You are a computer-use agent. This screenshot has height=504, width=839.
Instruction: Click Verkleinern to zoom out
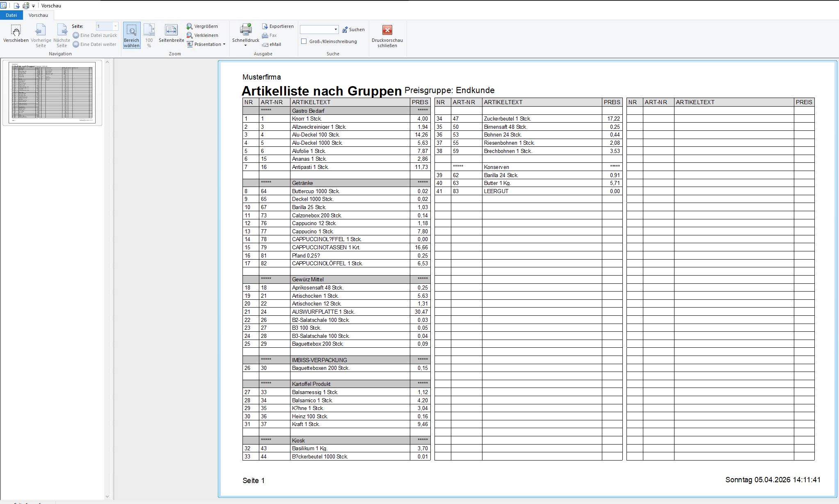pyautogui.click(x=202, y=35)
